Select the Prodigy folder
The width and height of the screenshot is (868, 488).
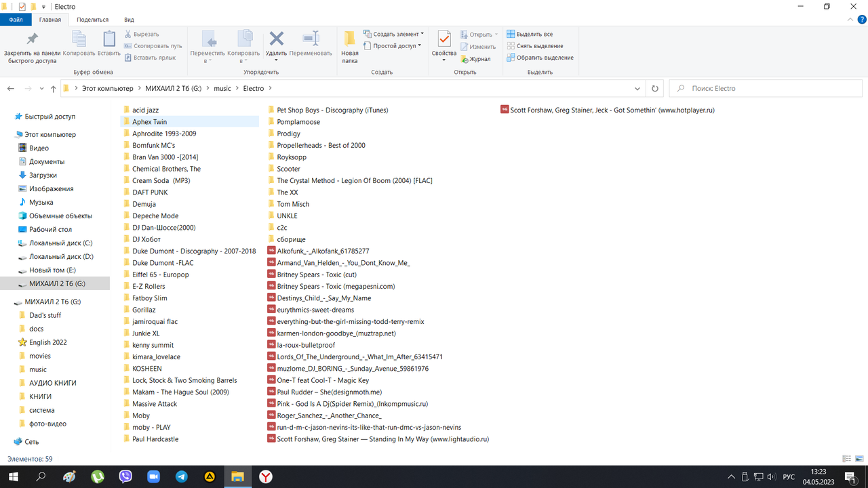coord(288,134)
